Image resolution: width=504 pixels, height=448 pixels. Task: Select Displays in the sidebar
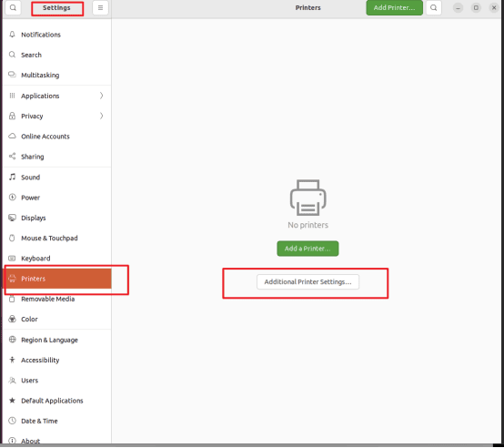tap(57, 218)
